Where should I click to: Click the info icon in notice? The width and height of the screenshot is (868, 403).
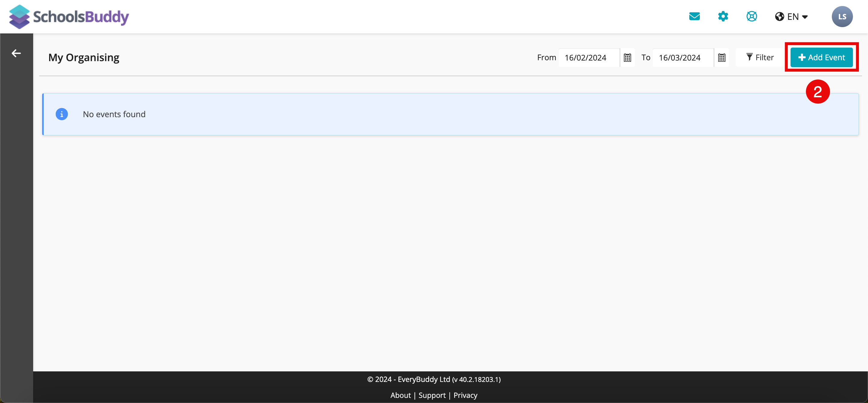coord(62,114)
